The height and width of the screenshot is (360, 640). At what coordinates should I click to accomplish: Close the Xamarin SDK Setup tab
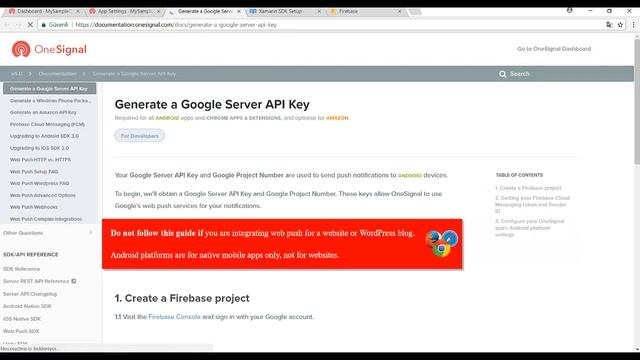click(319, 11)
